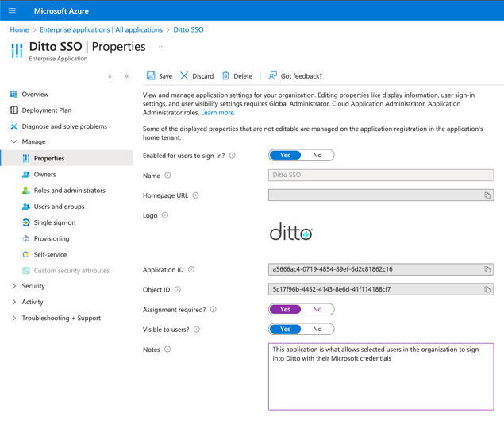
Task: Click the Users and groups icon
Action: (26, 207)
